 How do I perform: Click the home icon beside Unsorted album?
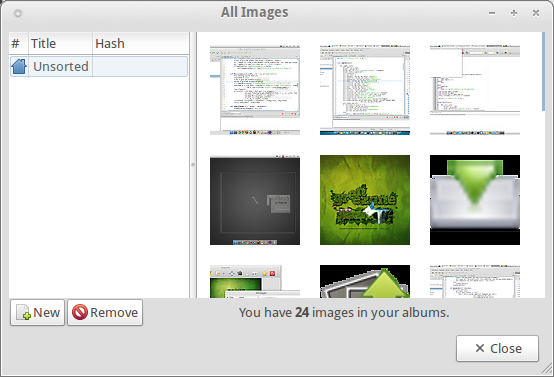click(19, 66)
